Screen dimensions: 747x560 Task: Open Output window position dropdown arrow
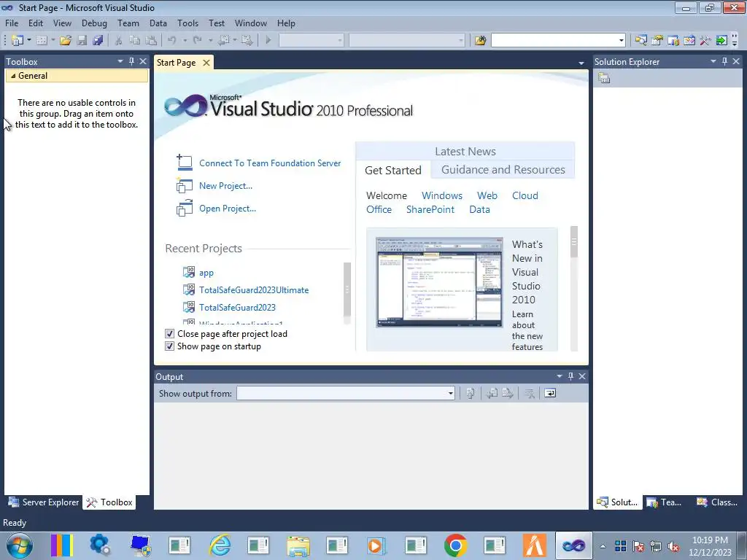(x=560, y=376)
